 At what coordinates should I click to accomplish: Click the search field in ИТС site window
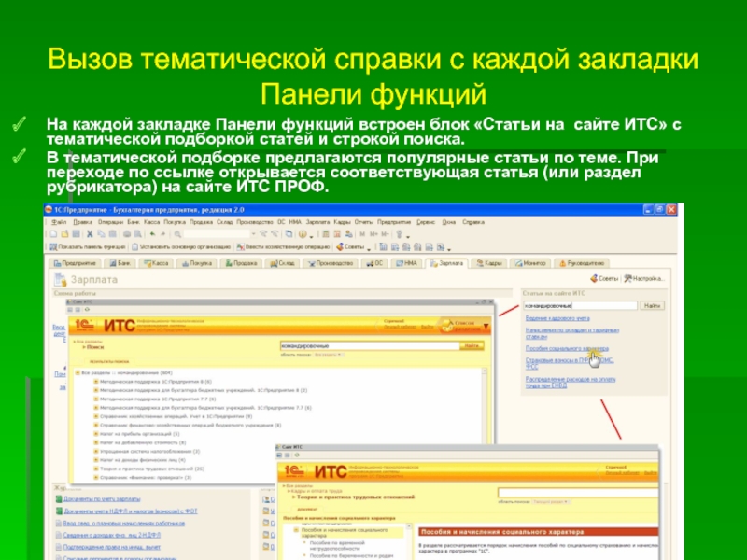click(x=370, y=345)
